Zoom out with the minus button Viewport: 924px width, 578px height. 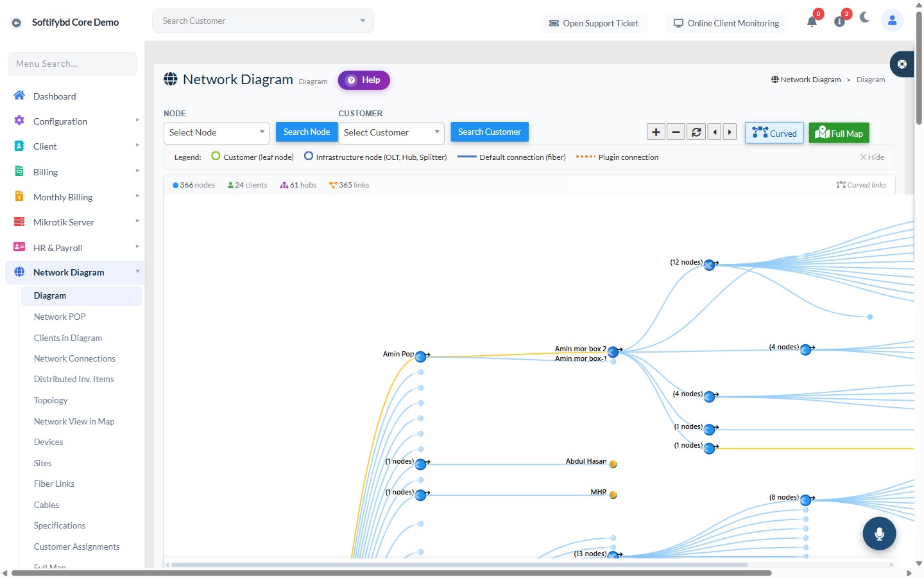676,132
